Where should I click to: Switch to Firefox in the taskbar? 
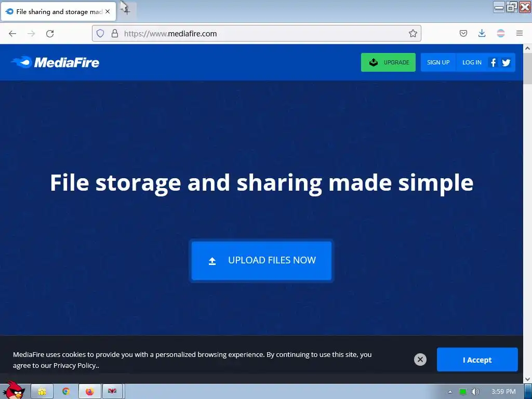pos(89,392)
